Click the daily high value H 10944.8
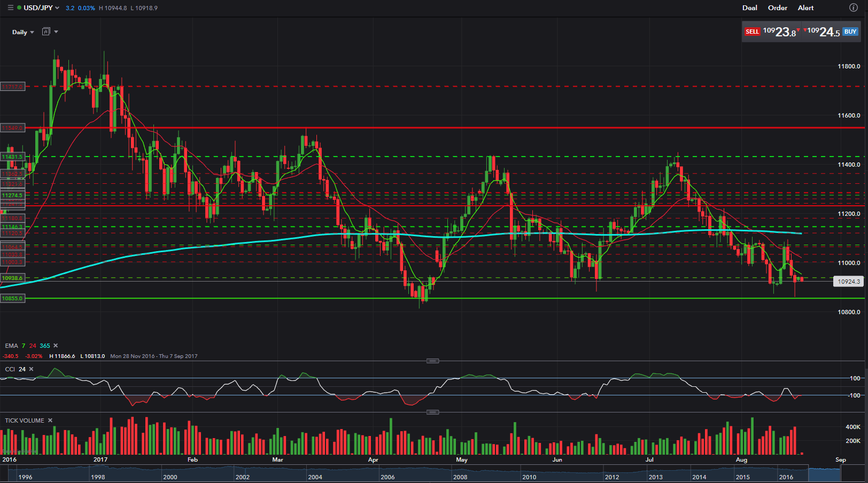The width and height of the screenshot is (868, 483). 113,8
